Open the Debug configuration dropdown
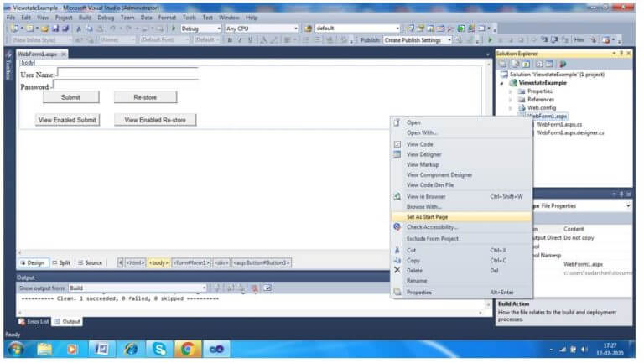 [201, 29]
